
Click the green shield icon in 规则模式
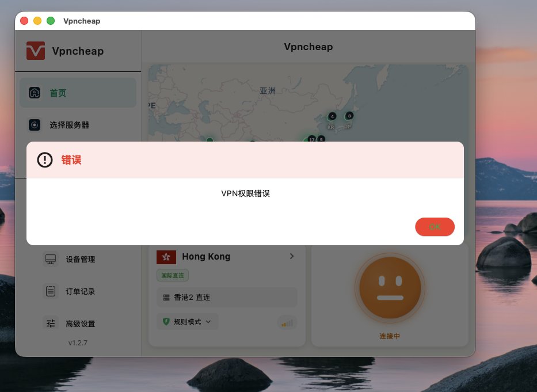tap(166, 322)
